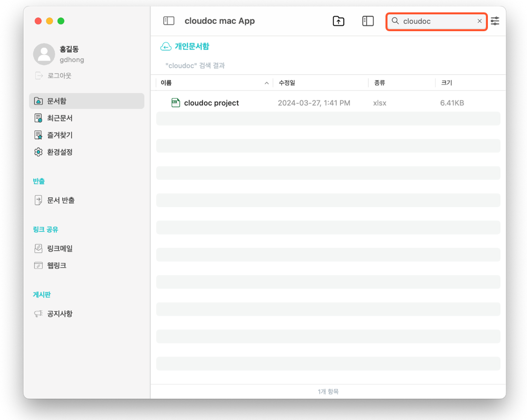Screen dimensions: 527x420
Task: Click the 6.41KB size cell
Action: tap(452, 103)
